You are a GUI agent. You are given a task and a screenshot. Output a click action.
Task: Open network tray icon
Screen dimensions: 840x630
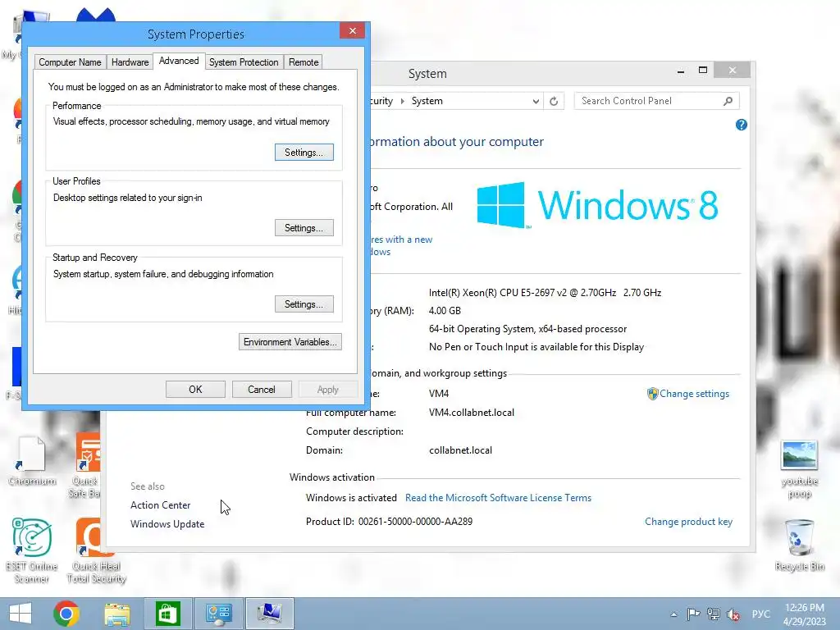click(713, 614)
